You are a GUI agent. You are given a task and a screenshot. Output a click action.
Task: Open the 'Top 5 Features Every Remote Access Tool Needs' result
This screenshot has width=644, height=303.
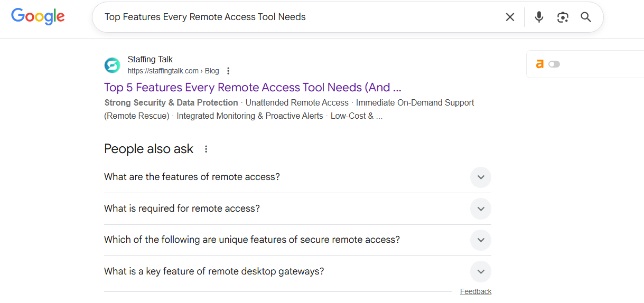[x=253, y=87]
